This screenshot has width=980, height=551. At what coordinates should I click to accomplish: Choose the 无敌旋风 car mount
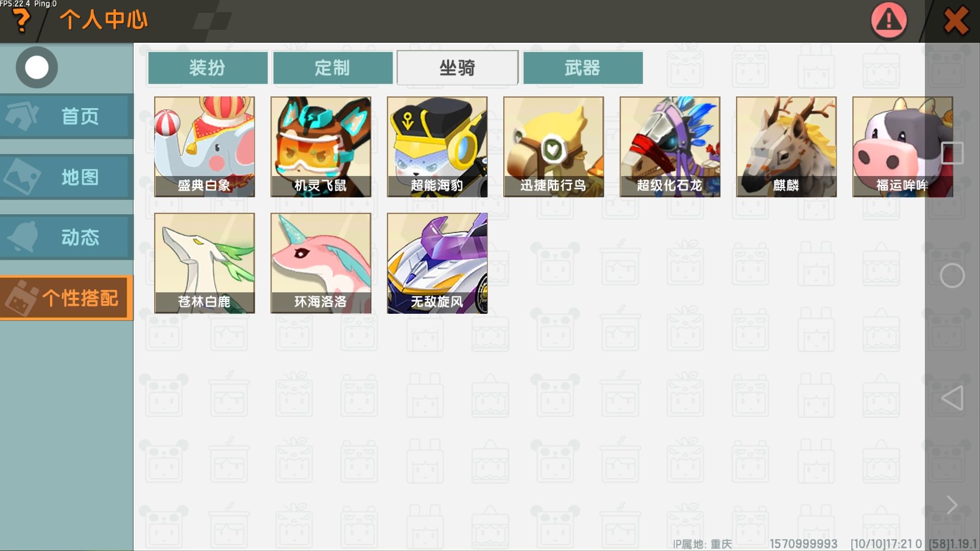(x=437, y=263)
